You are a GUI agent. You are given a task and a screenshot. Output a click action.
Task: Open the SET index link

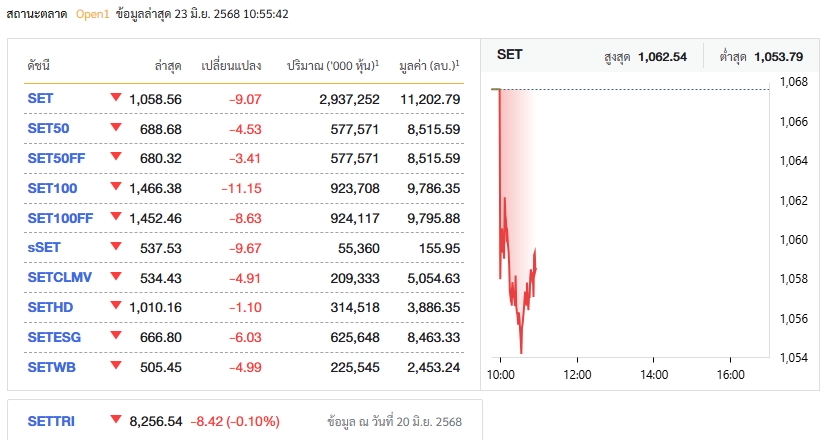[41, 99]
